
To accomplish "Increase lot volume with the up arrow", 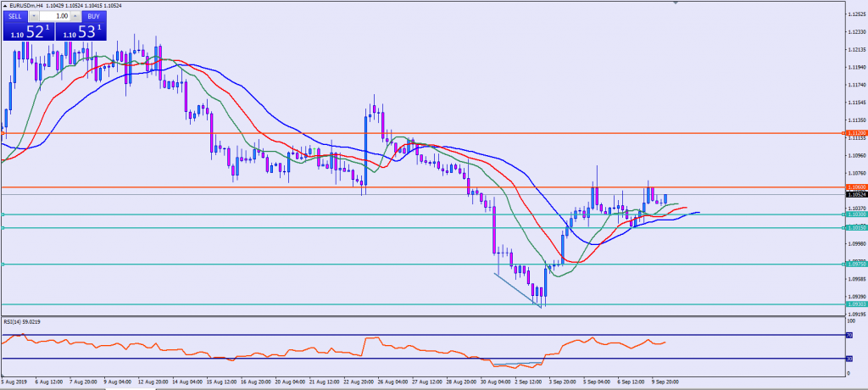I will click(x=77, y=16).
